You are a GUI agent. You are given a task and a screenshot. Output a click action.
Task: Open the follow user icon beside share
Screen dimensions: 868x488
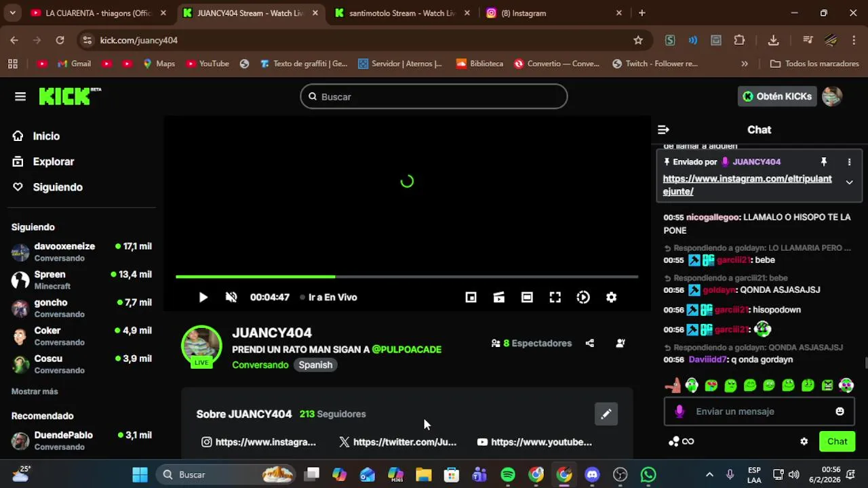coord(620,343)
